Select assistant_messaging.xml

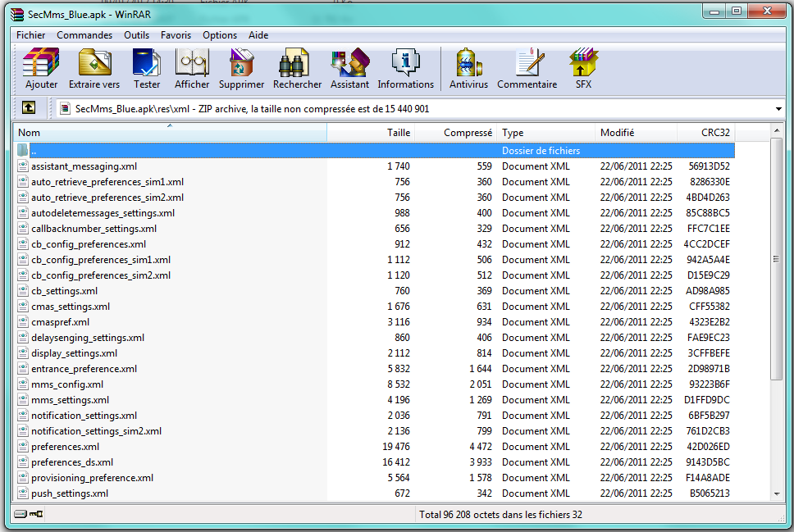84,166
